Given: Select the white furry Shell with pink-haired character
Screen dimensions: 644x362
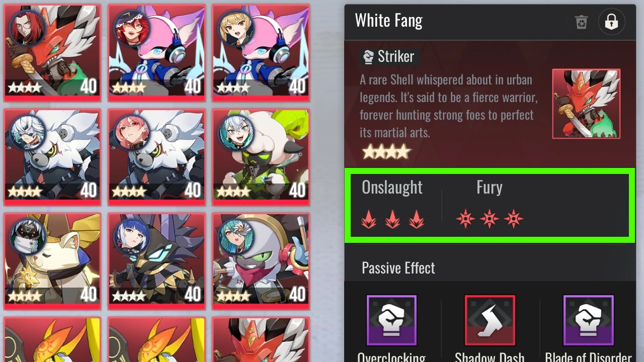Looking at the screenshot, I should click(x=156, y=156).
